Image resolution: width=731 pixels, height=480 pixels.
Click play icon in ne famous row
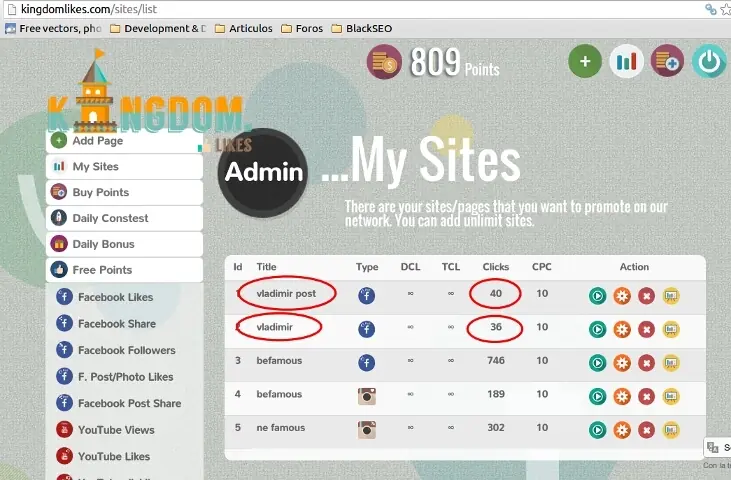pyautogui.click(x=597, y=430)
